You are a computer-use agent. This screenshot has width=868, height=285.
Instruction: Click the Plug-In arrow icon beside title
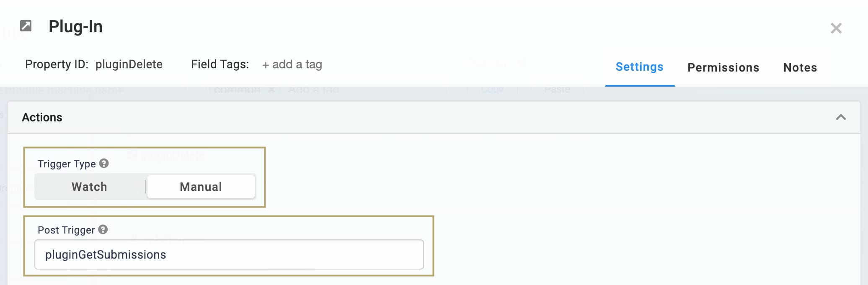coord(26,26)
